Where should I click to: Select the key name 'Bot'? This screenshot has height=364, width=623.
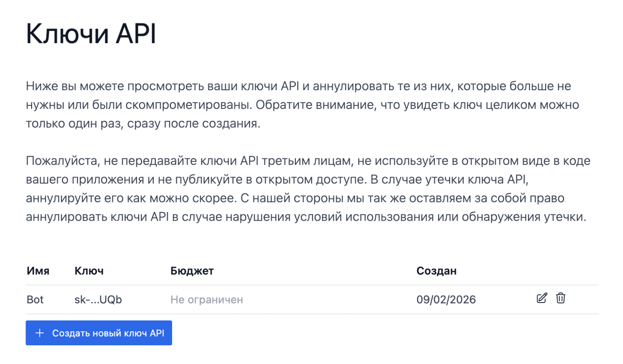(35, 300)
